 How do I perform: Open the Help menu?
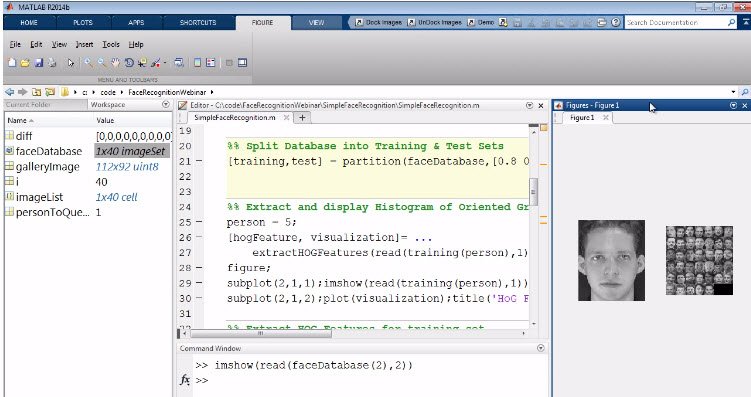click(x=136, y=45)
